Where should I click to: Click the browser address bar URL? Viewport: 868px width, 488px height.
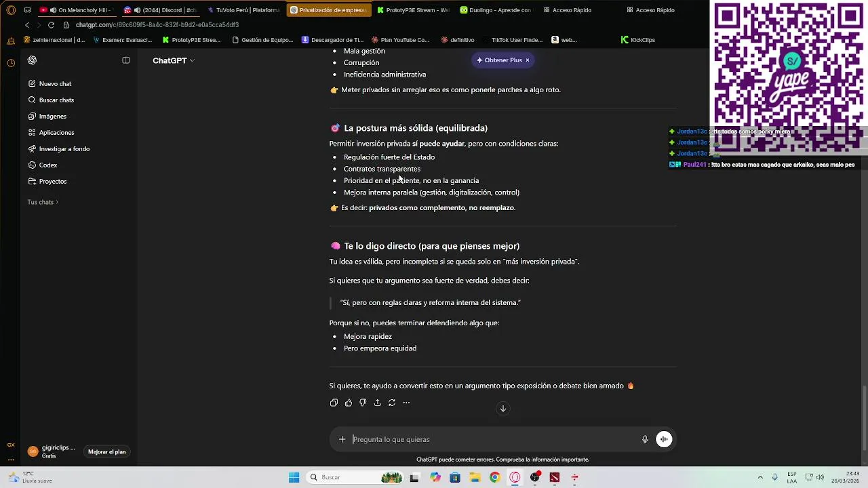(157, 25)
